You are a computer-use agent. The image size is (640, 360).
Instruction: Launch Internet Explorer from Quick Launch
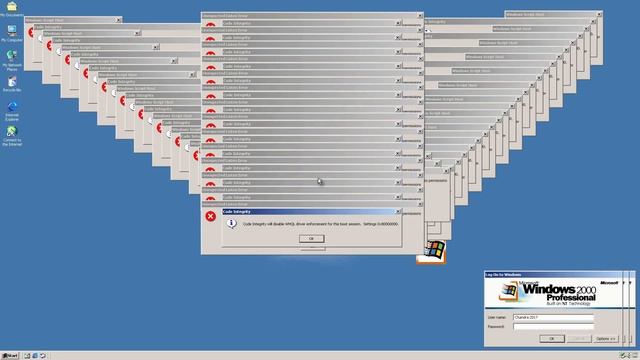click(35, 356)
